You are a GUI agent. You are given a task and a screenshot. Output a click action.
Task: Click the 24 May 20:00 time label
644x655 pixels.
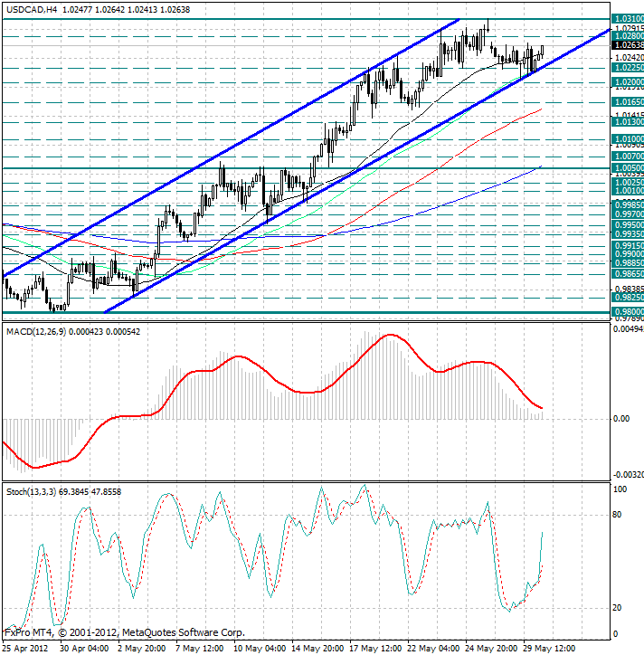(491, 649)
